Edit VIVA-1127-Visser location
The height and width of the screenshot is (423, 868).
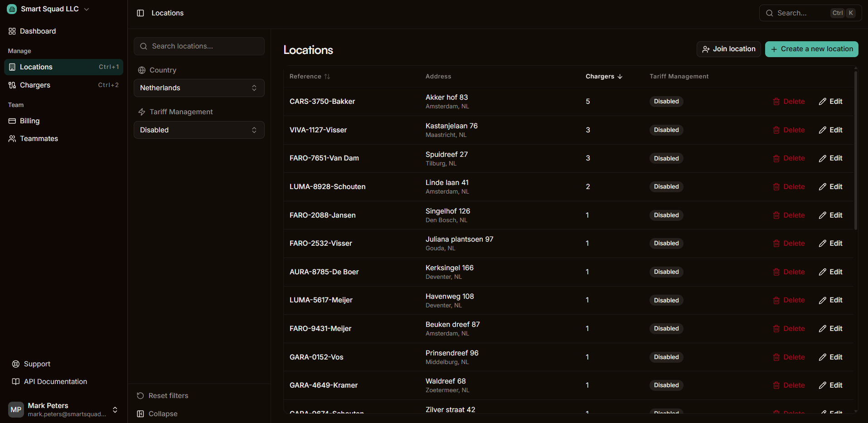pos(830,130)
